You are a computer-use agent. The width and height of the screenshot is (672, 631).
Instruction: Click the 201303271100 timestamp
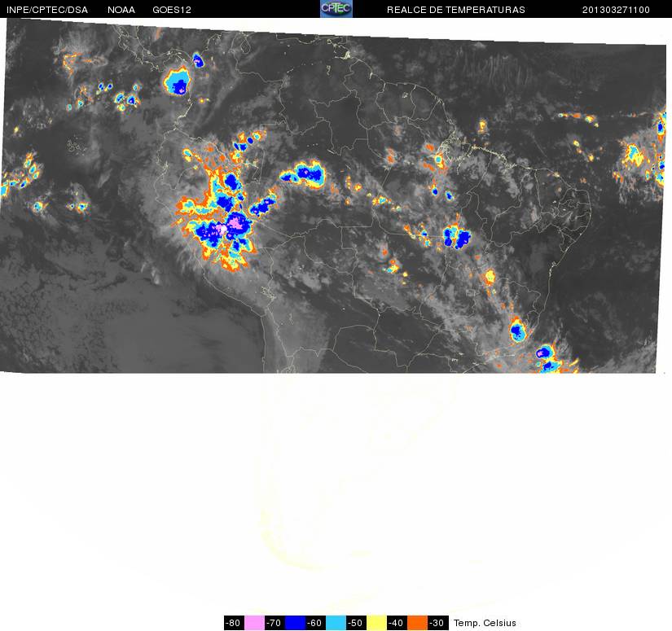click(x=616, y=10)
